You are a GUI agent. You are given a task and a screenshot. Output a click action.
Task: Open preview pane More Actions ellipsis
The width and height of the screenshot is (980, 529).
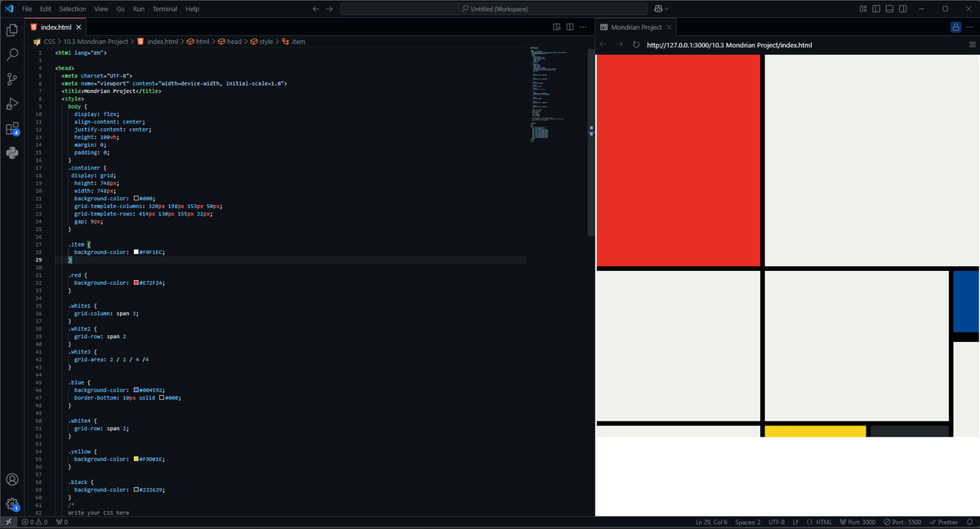970,27
